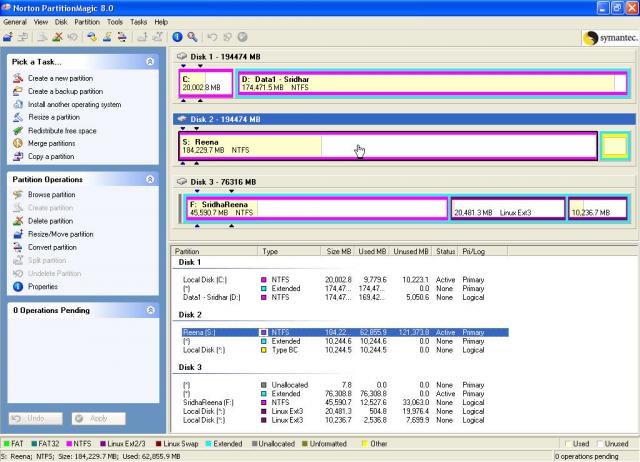Open the View menu
This screenshot has height=462, width=640.
(40, 22)
